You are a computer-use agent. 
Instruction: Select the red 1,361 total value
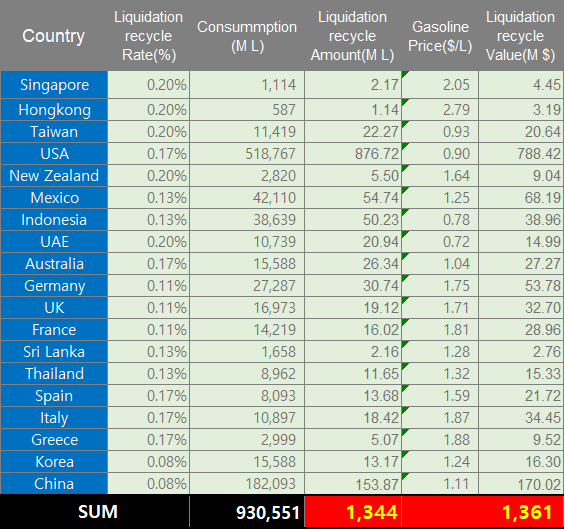483,512
